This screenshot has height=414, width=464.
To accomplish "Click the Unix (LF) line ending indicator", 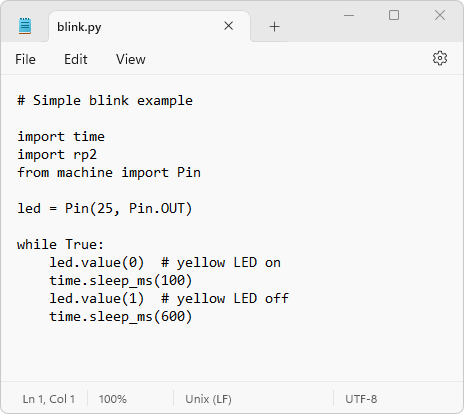I will click(x=208, y=399).
